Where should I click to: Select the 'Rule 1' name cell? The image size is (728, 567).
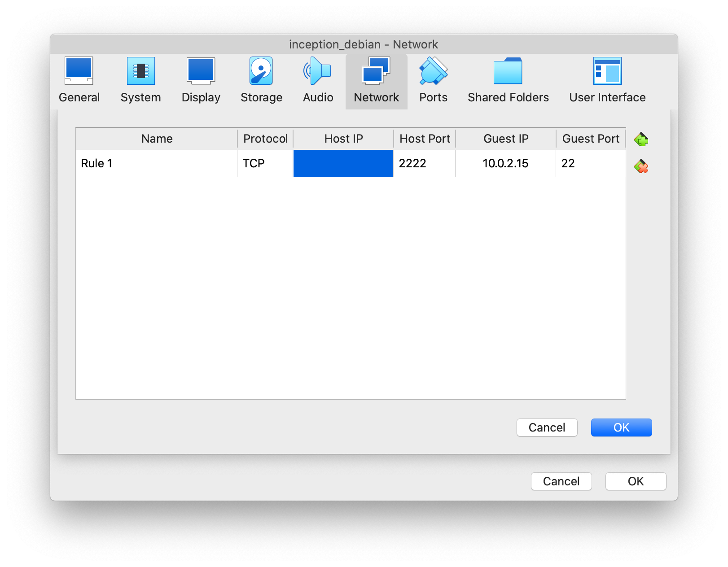(157, 163)
